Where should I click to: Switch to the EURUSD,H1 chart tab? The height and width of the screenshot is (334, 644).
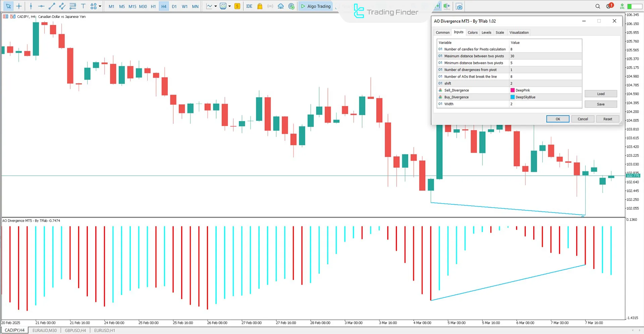(104, 330)
